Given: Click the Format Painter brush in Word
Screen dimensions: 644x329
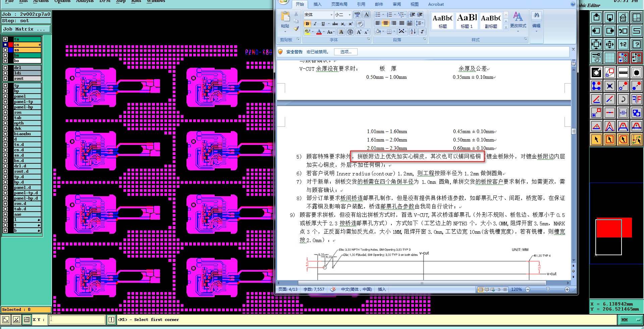Looking at the screenshot, I should [296, 29].
